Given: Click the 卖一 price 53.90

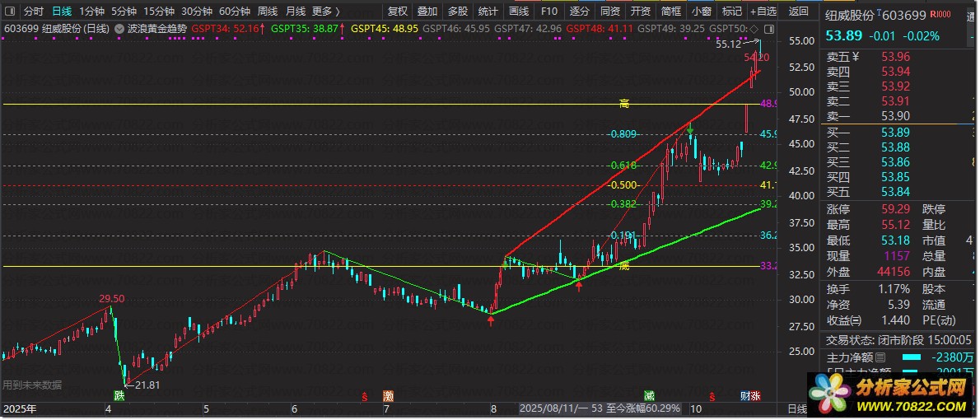Looking at the screenshot, I should click(x=896, y=115).
